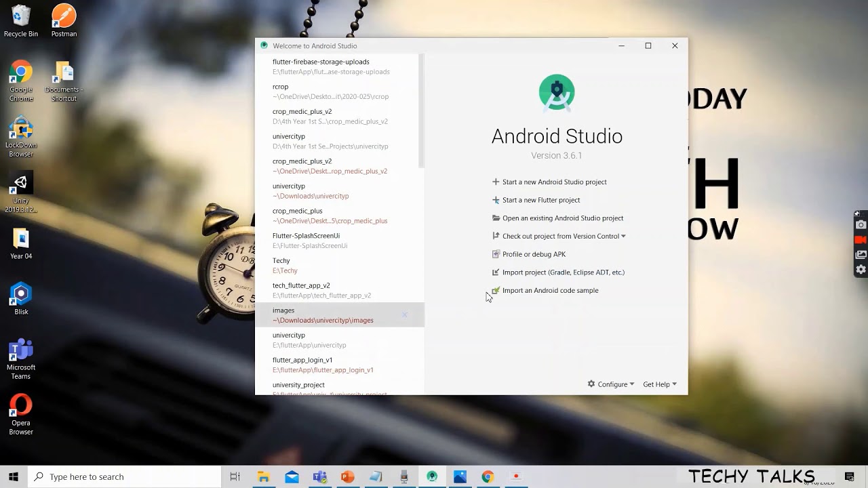The width and height of the screenshot is (868, 488).
Task: Click the Import project (Gradle) icon
Action: pyautogui.click(x=496, y=272)
